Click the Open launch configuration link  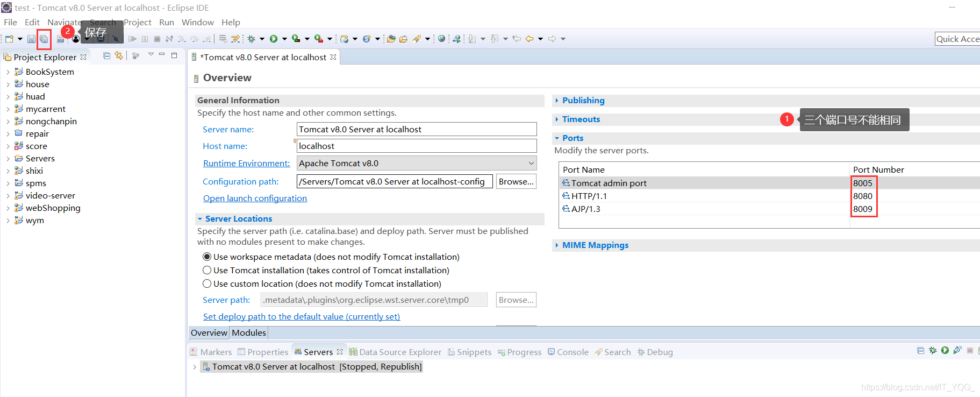click(x=255, y=198)
